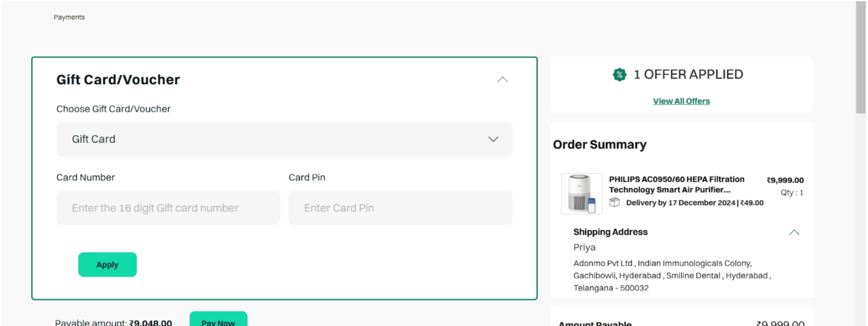
Task: Collapse the Gift Card/Voucher section chevron
Action: pos(502,80)
